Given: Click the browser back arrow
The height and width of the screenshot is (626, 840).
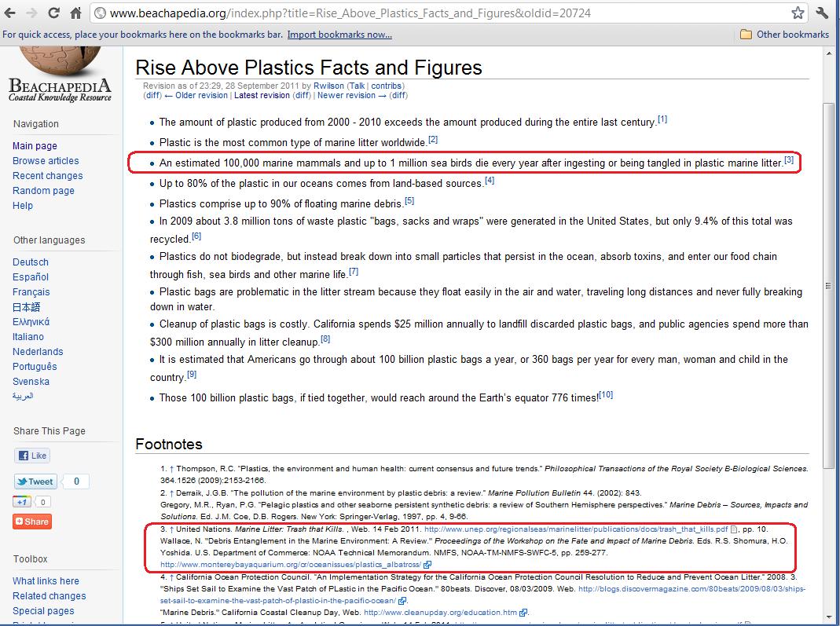Looking at the screenshot, I should click(10, 13).
